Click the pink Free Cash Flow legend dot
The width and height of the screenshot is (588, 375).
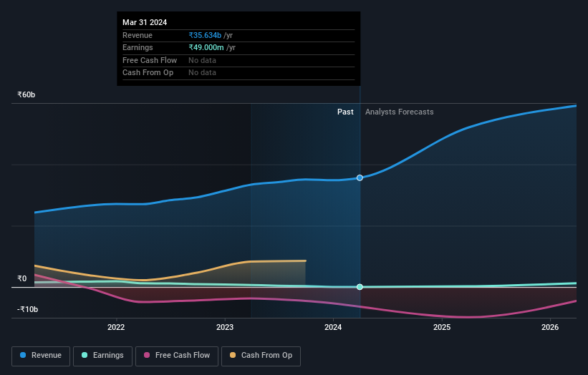tap(147, 355)
